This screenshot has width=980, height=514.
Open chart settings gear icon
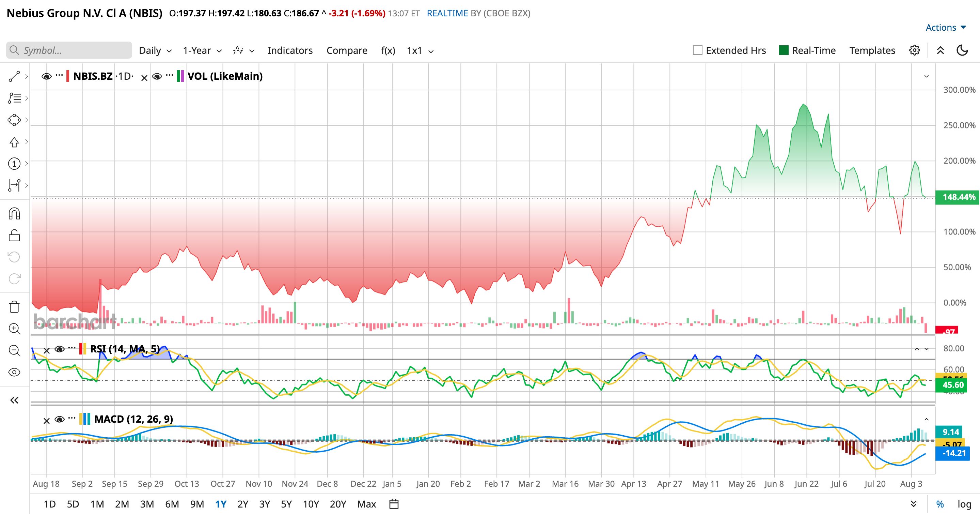[915, 50]
